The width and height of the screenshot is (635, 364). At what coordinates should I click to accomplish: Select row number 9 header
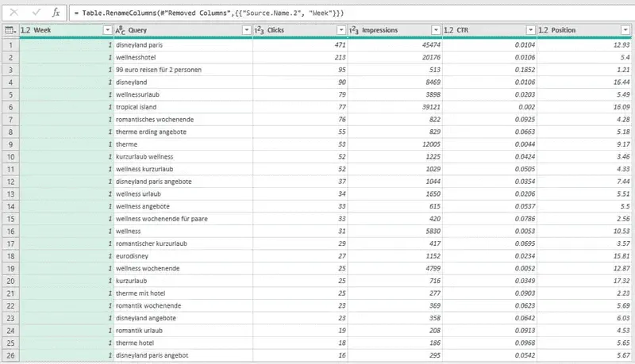10,144
